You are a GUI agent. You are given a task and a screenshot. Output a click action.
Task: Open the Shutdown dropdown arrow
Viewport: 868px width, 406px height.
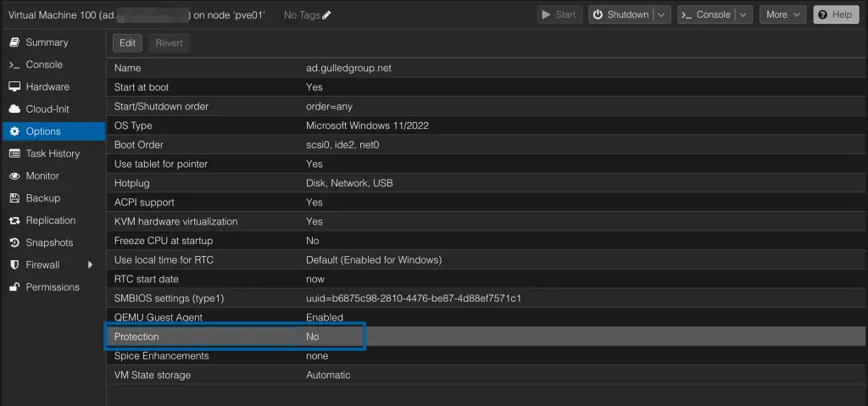(x=661, y=15)
